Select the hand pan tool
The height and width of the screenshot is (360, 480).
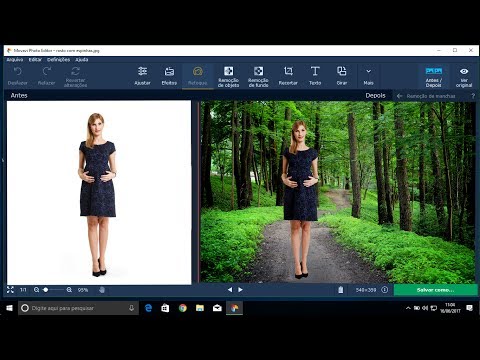pos(102,290)
